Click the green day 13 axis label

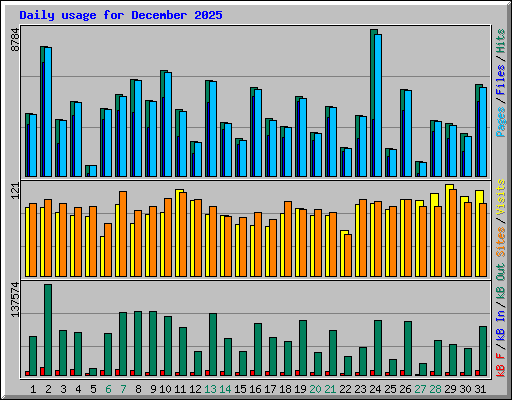coord(210,389)
